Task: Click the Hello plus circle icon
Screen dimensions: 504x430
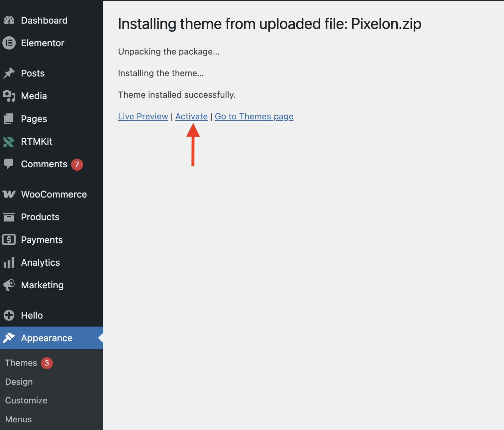Action: click(x=9, y=315)
